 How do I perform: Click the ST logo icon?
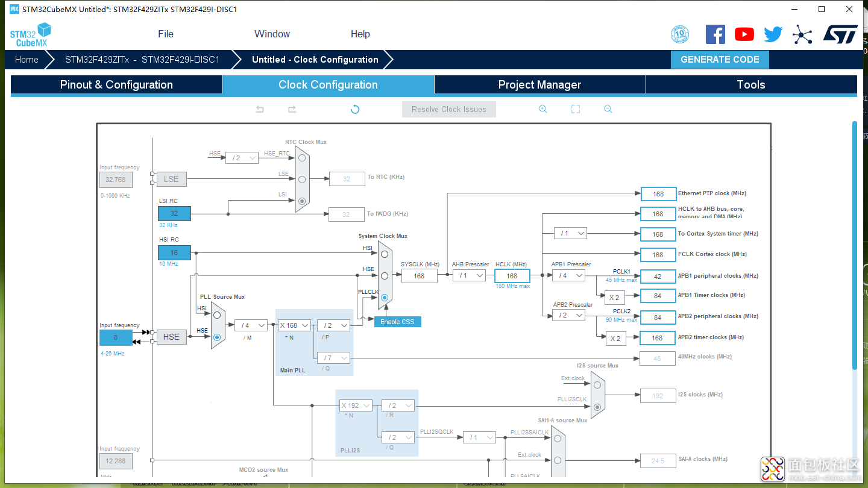840,34
